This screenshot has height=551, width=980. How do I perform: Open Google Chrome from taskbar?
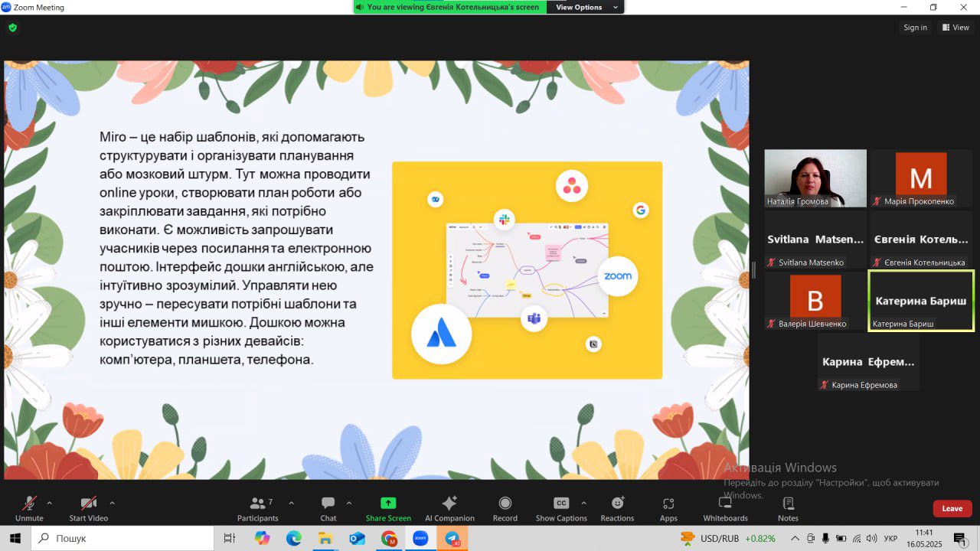tap(389, 538)
